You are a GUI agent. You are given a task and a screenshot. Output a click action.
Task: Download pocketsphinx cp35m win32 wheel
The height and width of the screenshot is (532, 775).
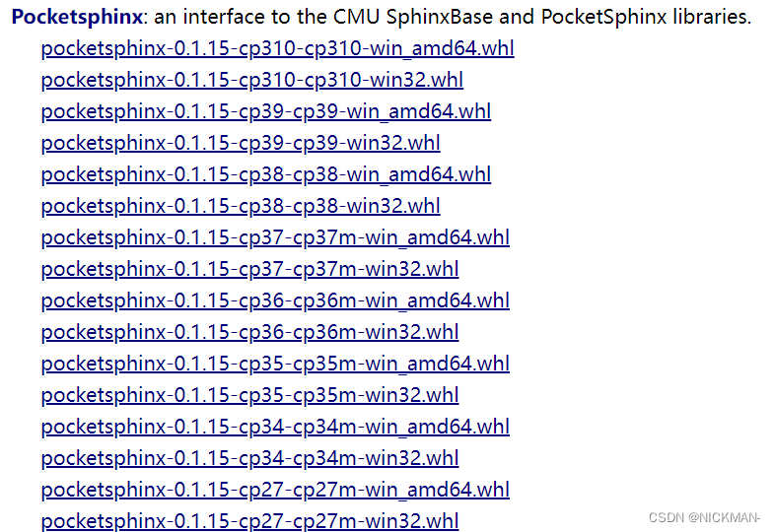[x=249, y=396]
